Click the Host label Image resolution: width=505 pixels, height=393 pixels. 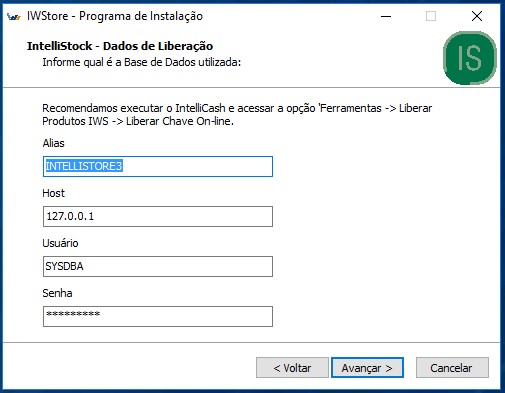pos(53,193)
